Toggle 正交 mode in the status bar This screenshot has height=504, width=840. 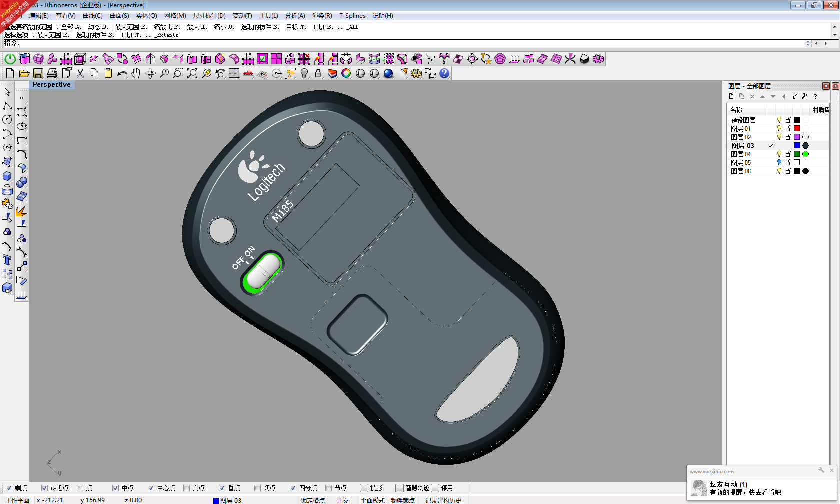coord(343,500)
